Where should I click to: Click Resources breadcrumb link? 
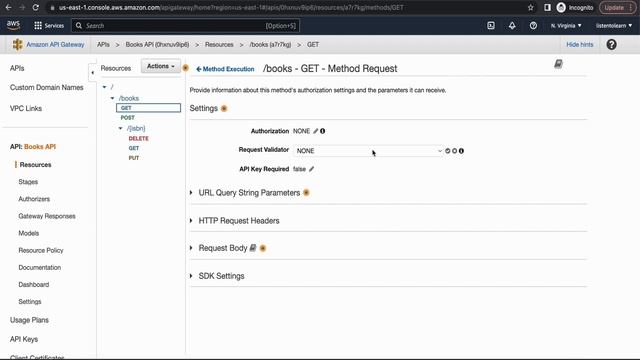(219, 44)
